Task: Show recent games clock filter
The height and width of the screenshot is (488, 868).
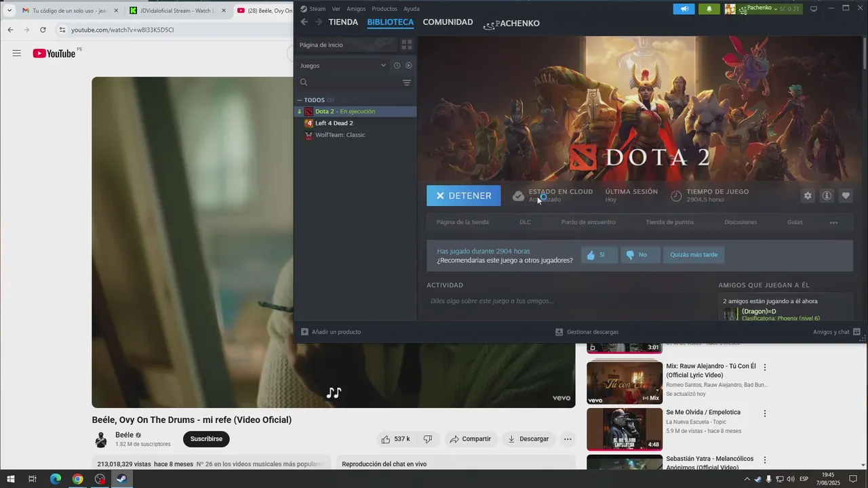Action: [x=397, y=66]
